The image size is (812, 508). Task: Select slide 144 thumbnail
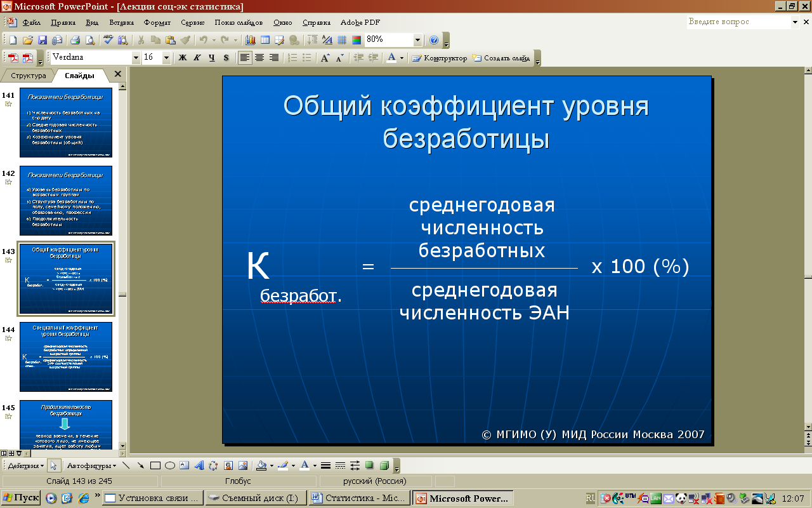[x=66, y=357]
